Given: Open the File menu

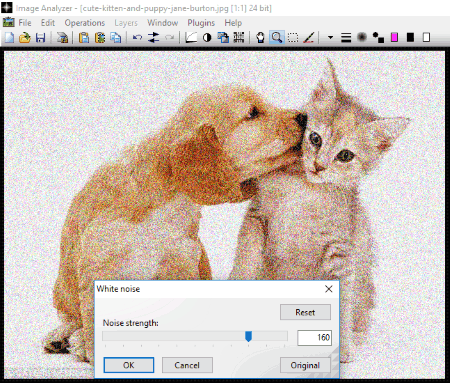Looking at the screenshot, I should coord(25,23).
